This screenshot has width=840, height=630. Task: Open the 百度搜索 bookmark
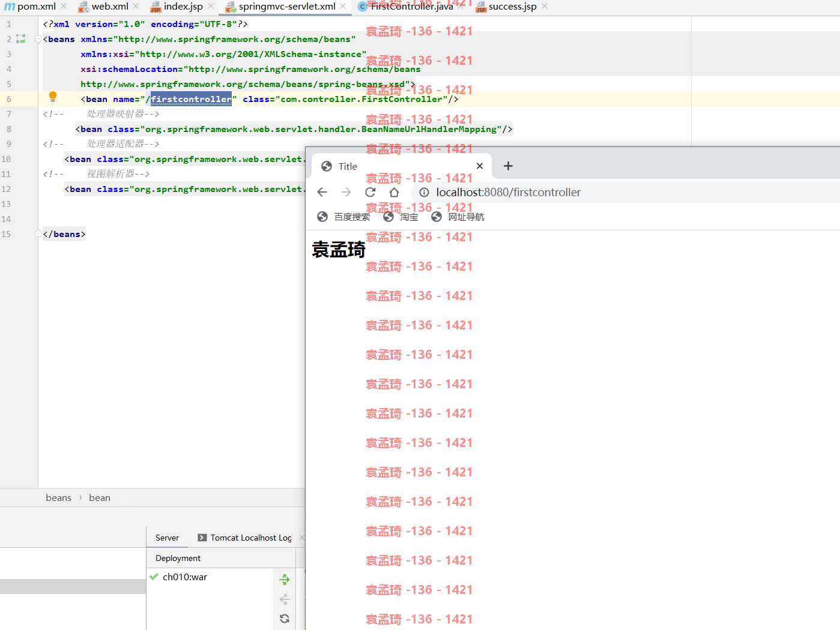[x=344, y=217]
